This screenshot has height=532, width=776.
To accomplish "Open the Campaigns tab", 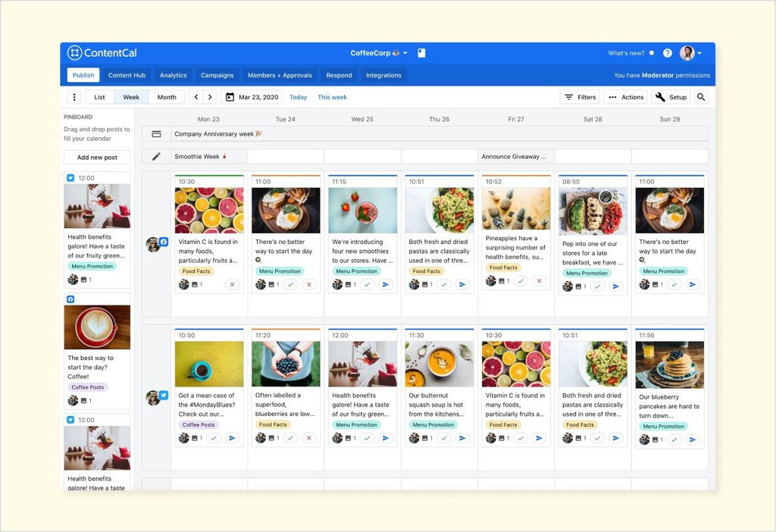I will [x=217, y=75].
